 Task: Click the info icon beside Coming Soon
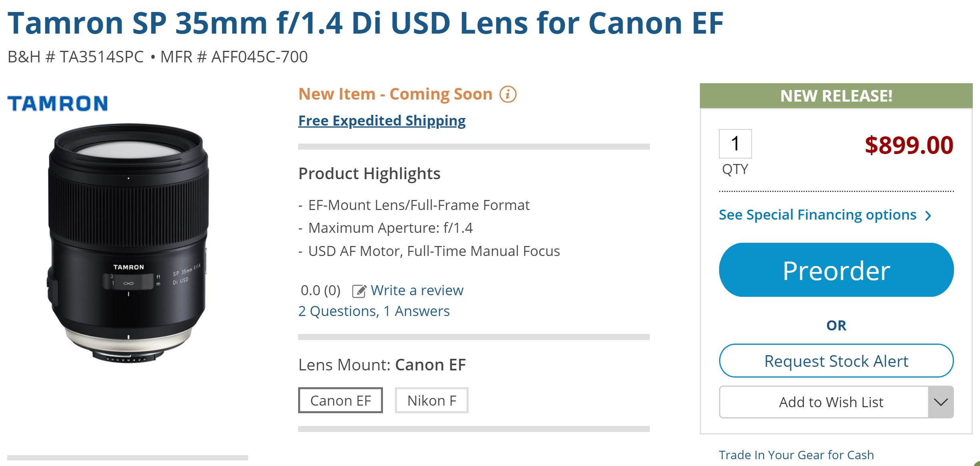508,94
